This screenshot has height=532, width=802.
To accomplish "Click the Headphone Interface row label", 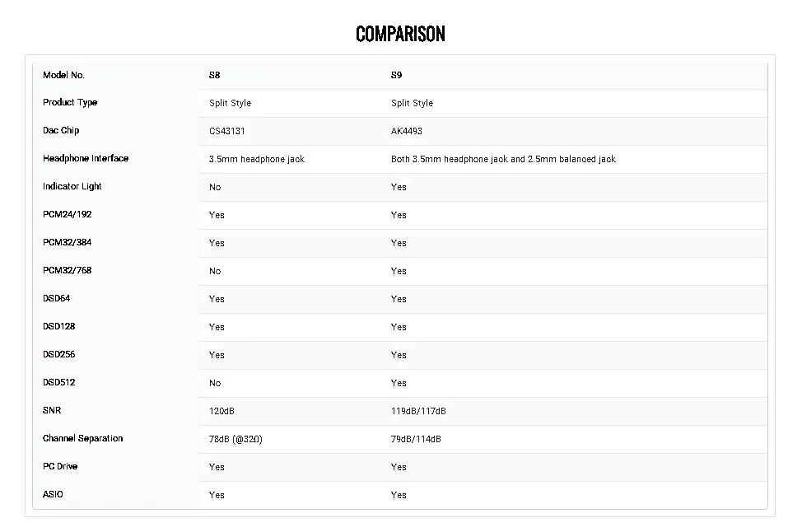I will 86,159.
